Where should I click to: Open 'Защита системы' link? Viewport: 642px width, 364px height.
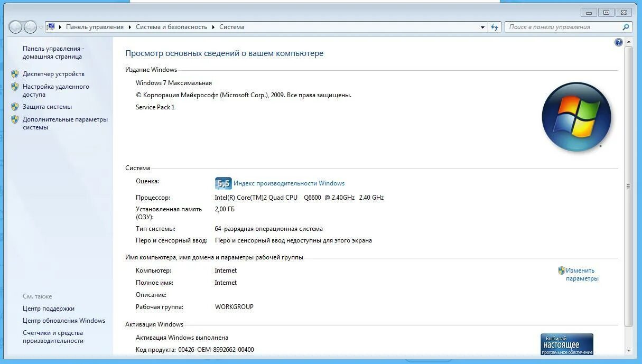click(47, 107)
